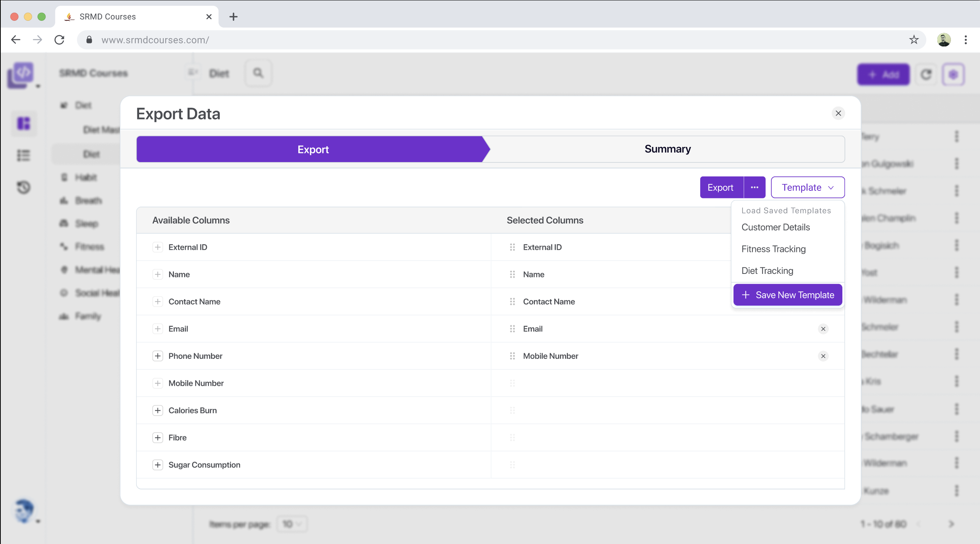Bookmark page with star icon
980x544 pixels.
913,40
